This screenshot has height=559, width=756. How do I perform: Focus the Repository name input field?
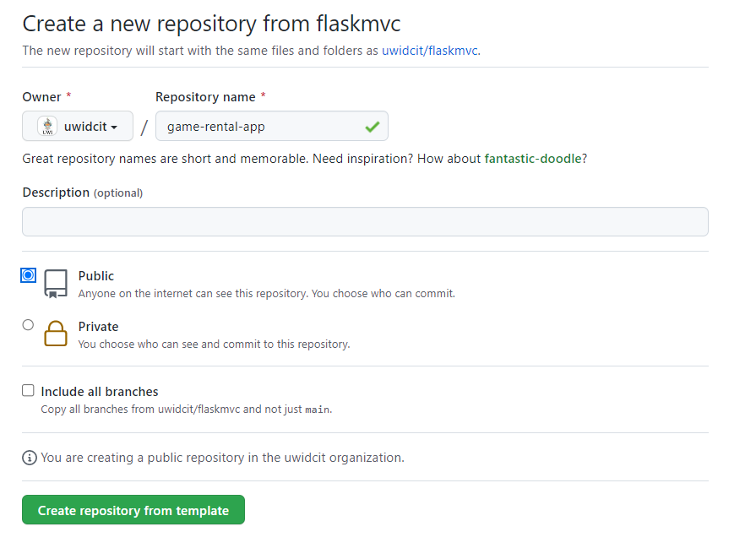click(x=262, y=127)
